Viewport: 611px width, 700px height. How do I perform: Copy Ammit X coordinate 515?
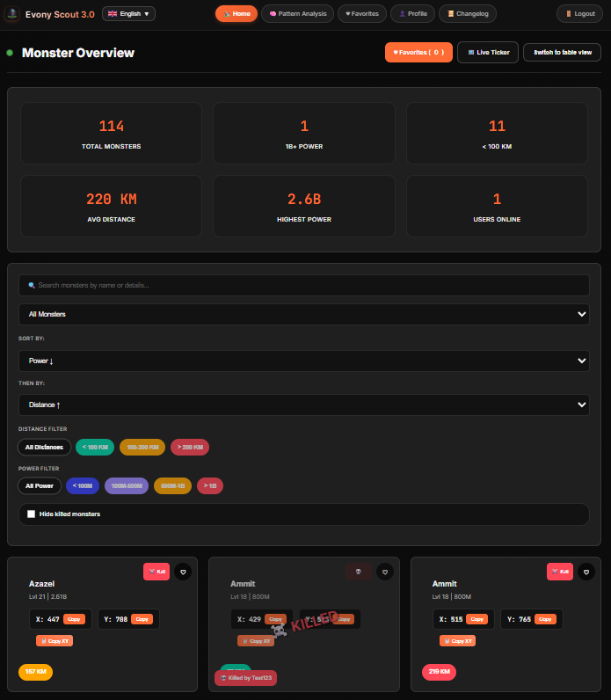point(477,619)
